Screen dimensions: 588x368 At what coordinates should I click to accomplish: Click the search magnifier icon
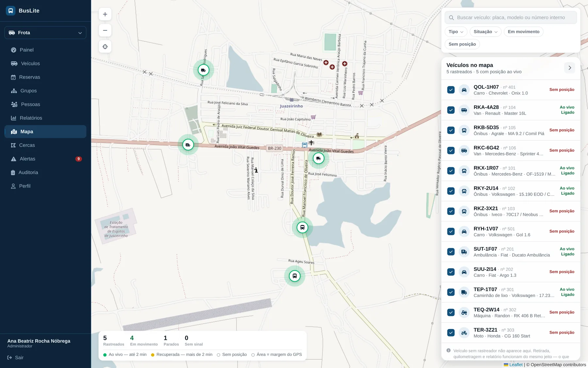pyautogui.click(x=451, y=18)
